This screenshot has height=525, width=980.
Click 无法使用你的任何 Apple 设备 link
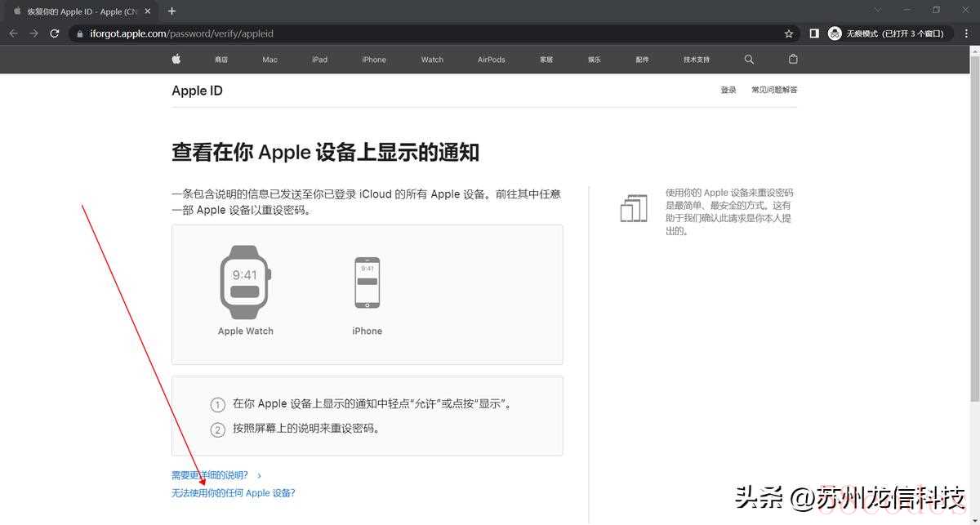(x=234, y=493)
